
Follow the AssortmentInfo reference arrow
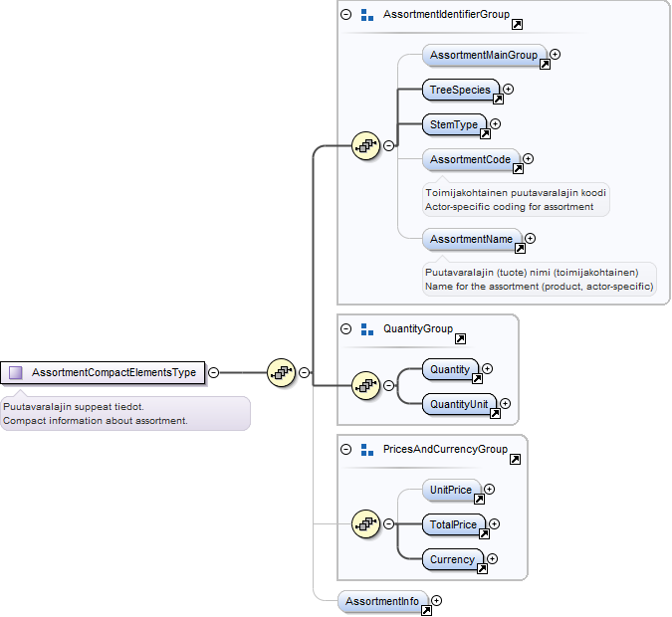[x=426, y=611]
